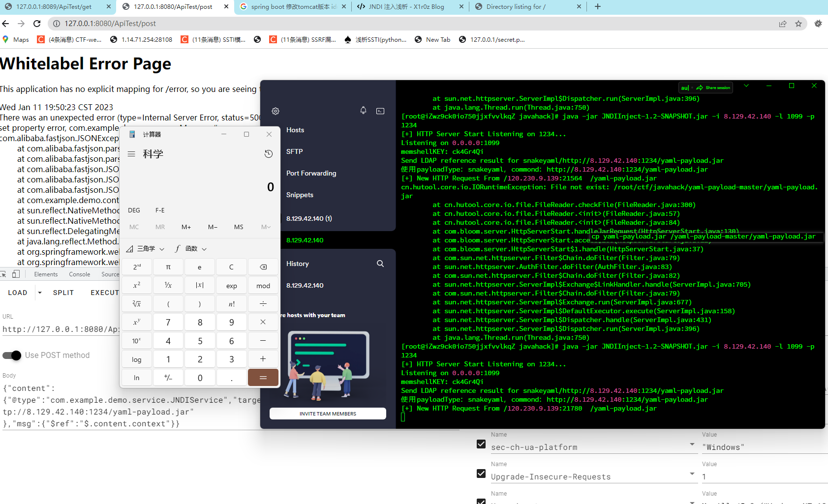Viewport: 828px width, 504px height.
Task: Click reciprocal 1/x key in Calculator
Action: (168, 285)
